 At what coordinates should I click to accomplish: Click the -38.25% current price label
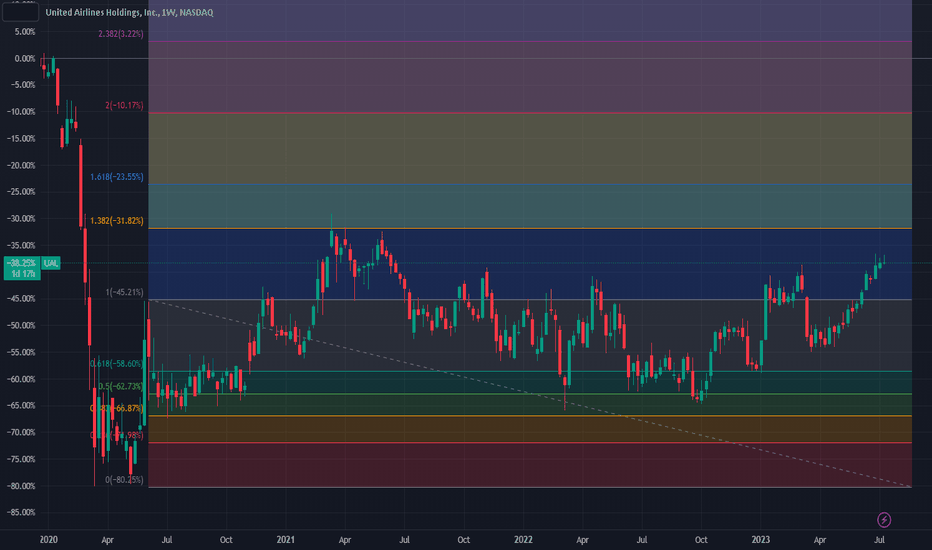click(x=22, y=263)
